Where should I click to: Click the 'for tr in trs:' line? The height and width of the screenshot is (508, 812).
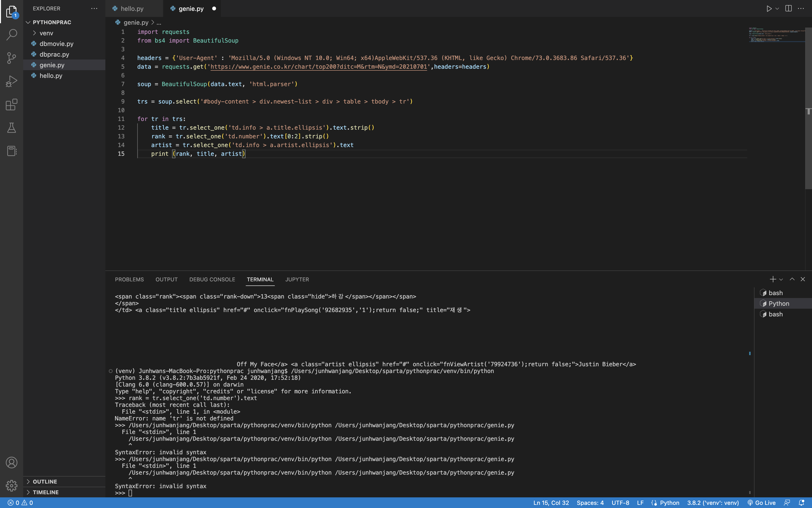pos(161,119)
